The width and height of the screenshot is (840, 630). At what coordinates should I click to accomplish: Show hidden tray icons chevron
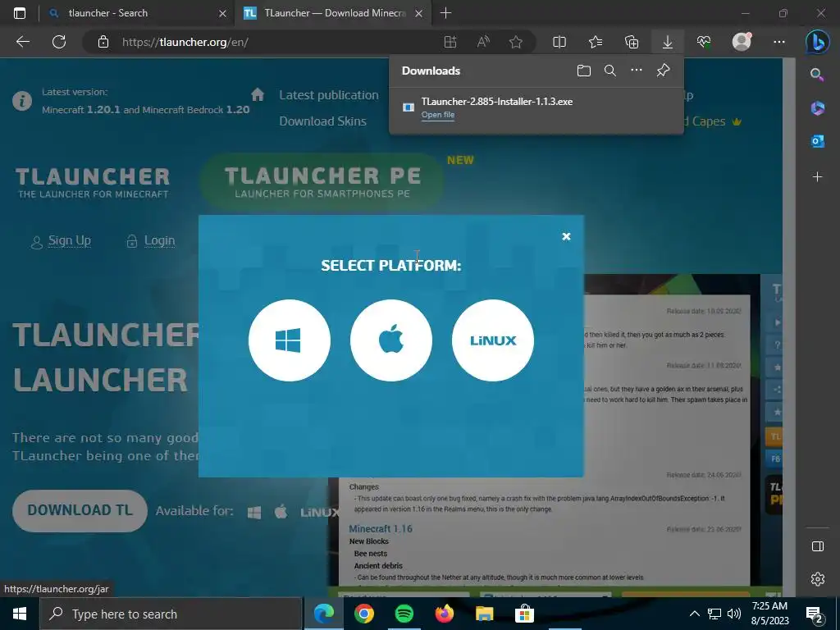click(694, 614)
